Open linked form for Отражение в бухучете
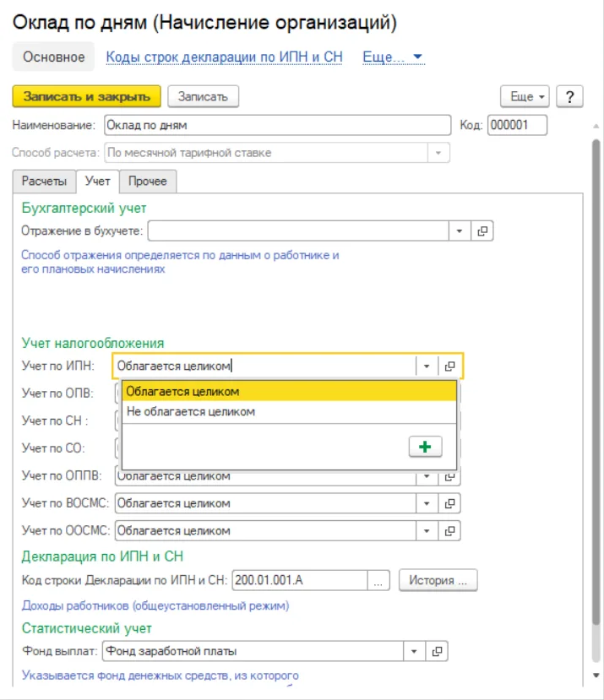This screenshot has height=700, width=604. click(x=482, y=231)
